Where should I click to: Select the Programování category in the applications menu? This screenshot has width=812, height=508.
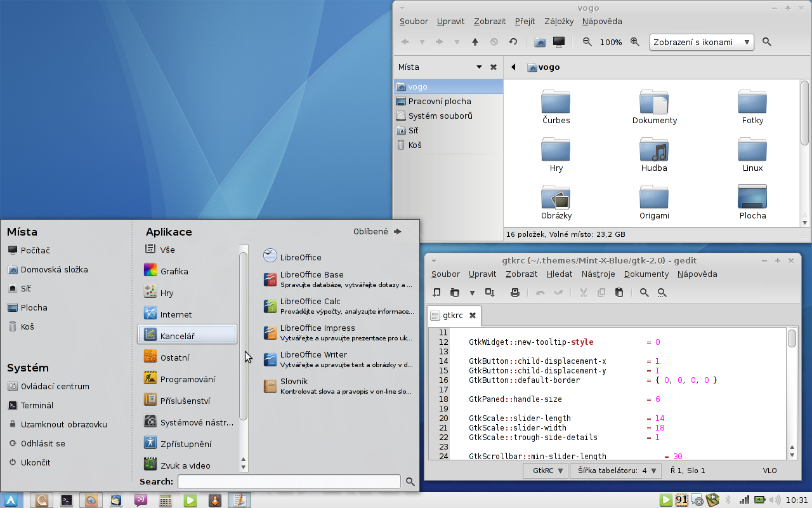coord(187,379)
